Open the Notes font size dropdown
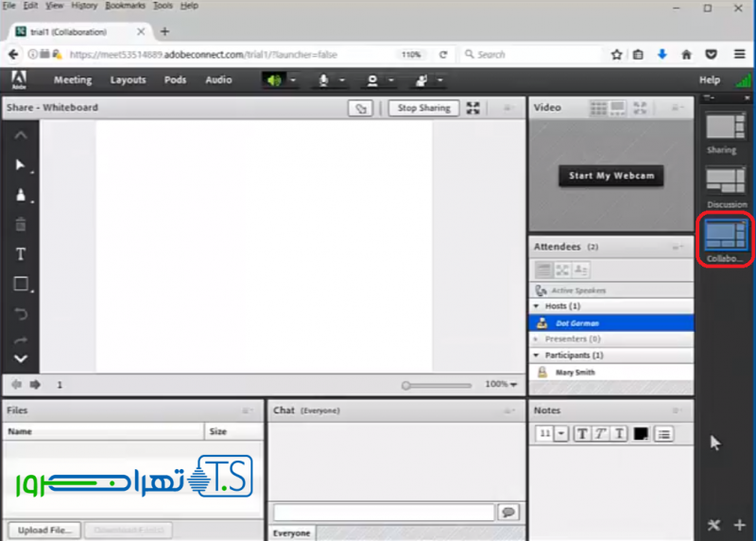This screenshot has width=756, height=541. pyautogui.click(x=561, y=433)
